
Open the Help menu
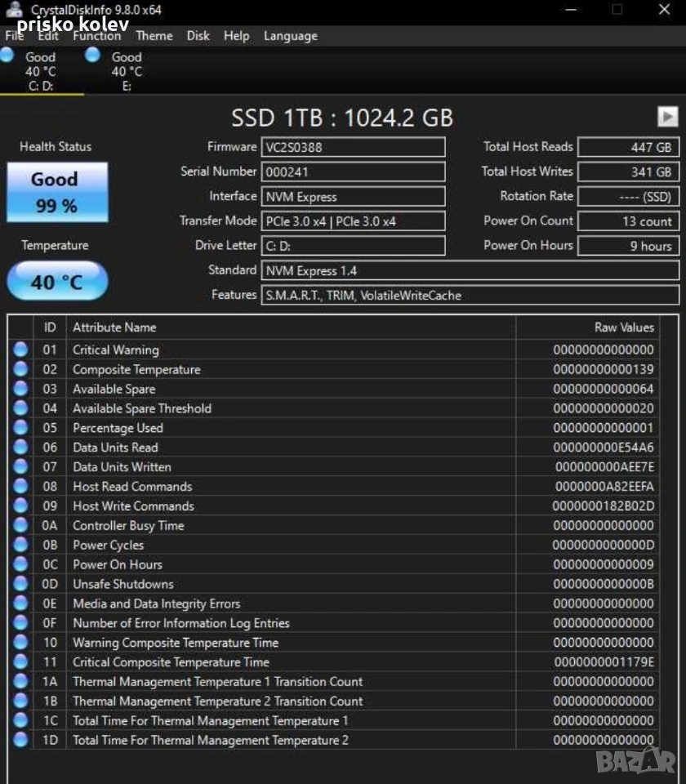coord(236,36)
